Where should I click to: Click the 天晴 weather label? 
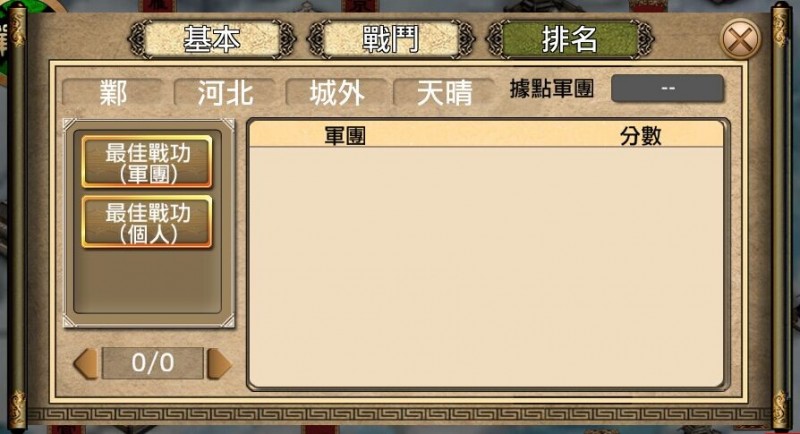click(444, 93)
